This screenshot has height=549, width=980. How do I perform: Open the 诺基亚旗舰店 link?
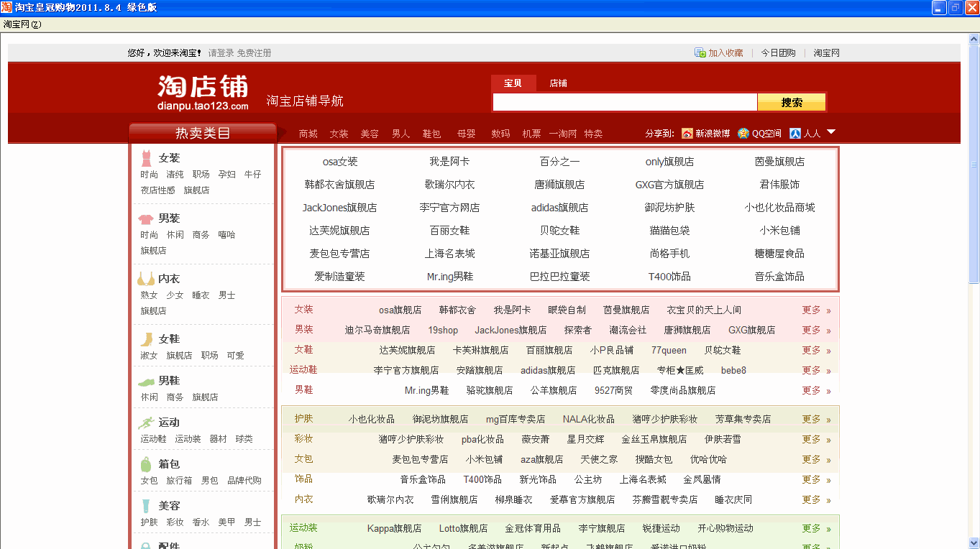(559, 254)
